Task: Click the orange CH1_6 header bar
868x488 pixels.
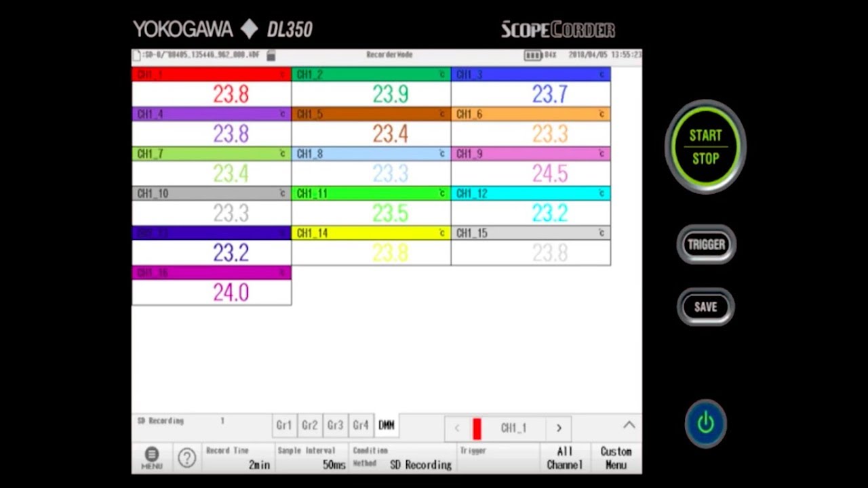Action: (531, 114)
